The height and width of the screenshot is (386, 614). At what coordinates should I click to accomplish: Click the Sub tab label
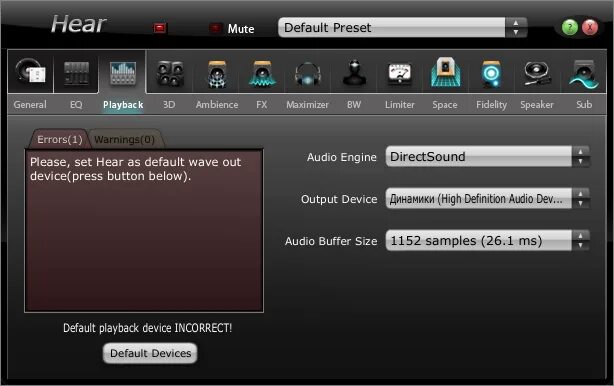click(584, 105)
